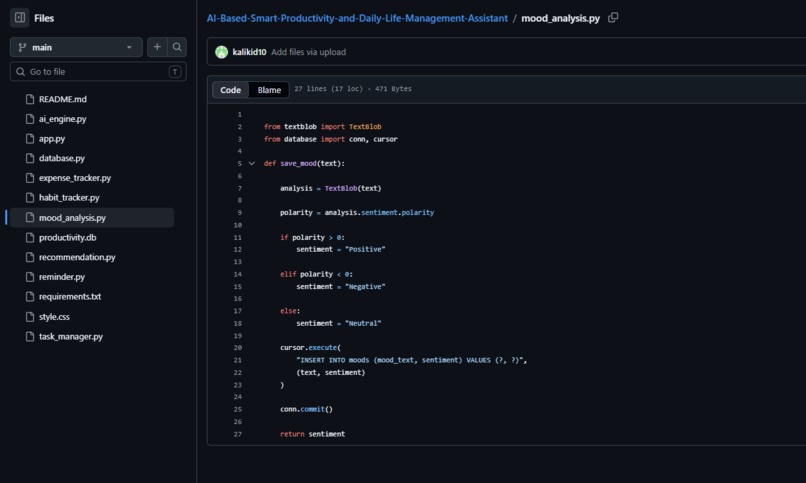Copy file path using copy icon

click(x=613, y=17)
